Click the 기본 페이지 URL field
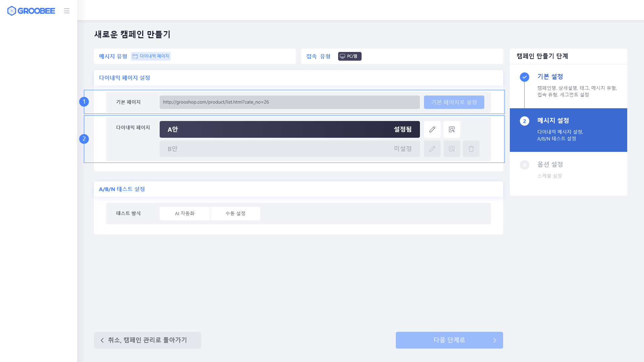Viewport: 644px width, 362px height. click(289, 102)
